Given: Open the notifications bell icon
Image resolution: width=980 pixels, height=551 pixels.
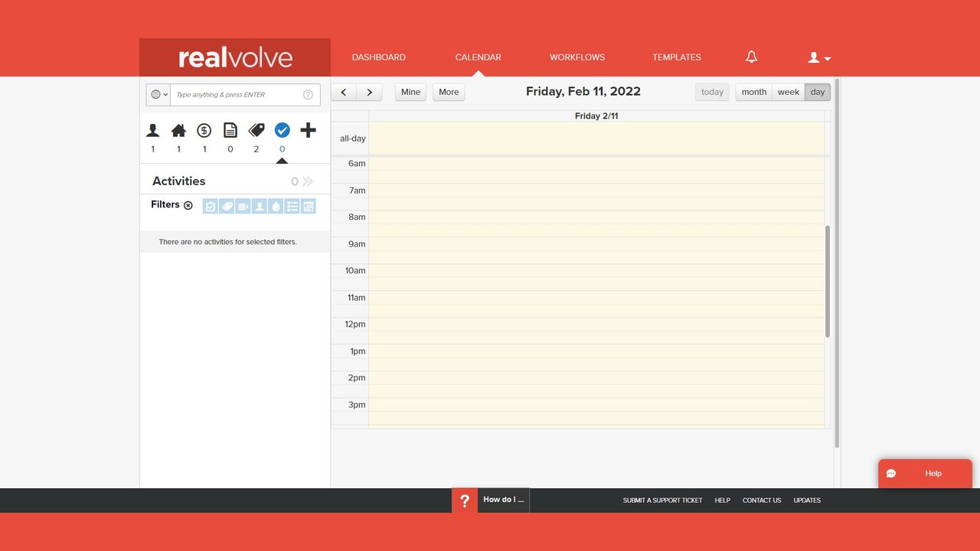Looking at the screenshot, I should [752, 57].
